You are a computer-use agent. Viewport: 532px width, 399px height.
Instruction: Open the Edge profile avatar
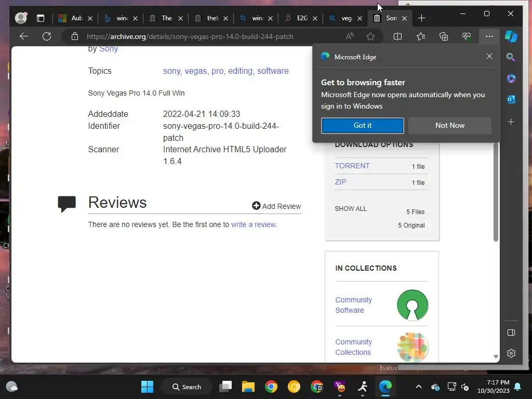coord(21,18)
